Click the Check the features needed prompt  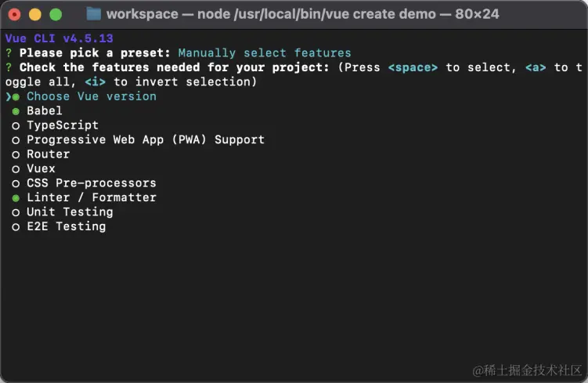[175, 67]
